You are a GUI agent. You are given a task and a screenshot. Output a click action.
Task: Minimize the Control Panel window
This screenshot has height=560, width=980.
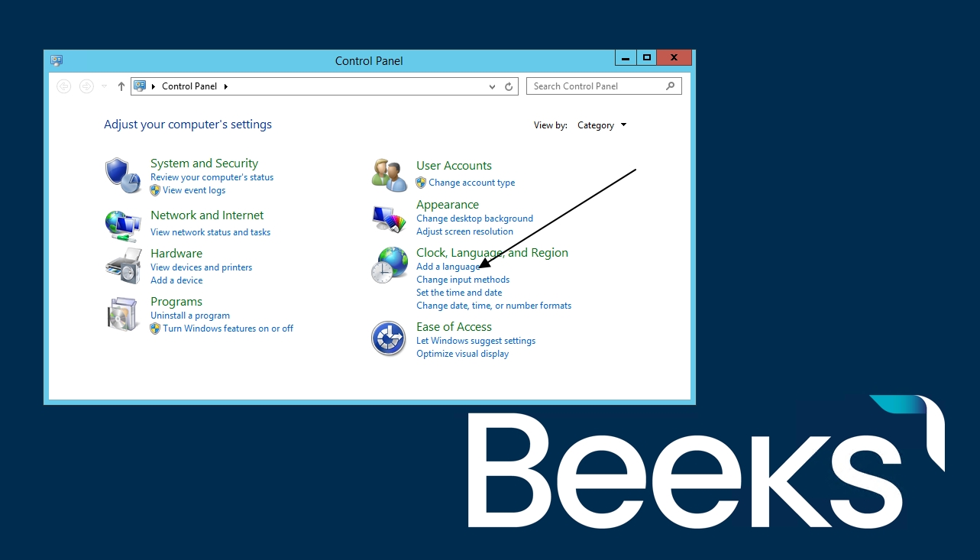tap(626, 58)
